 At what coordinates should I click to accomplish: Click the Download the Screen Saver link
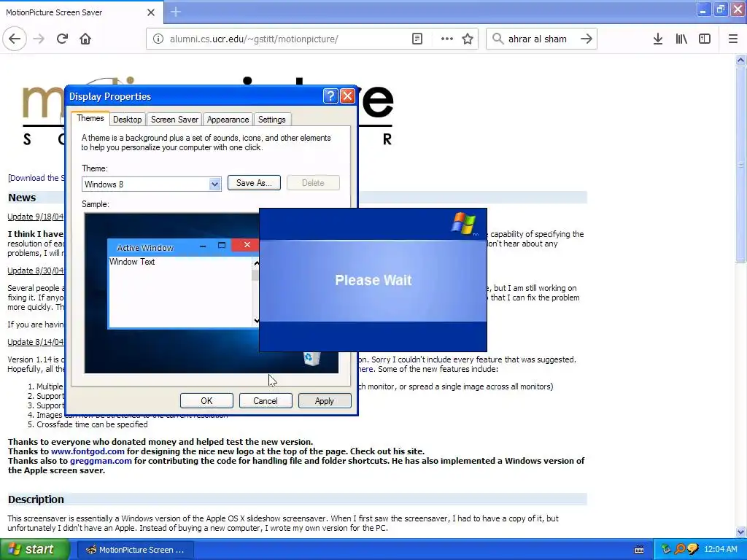point(36,178)
